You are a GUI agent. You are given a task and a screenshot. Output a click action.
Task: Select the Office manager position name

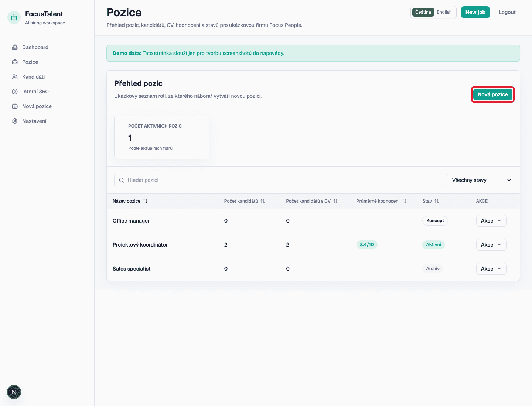[131, 221]
